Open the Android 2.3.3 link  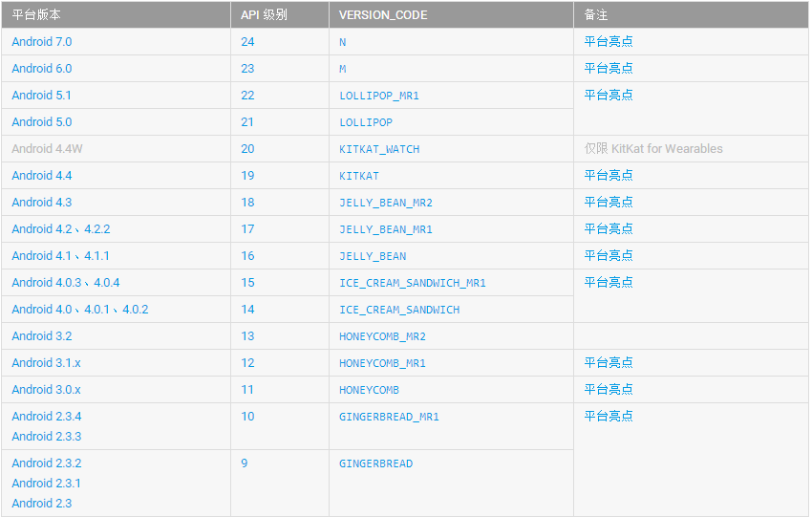tap(46, 437)
